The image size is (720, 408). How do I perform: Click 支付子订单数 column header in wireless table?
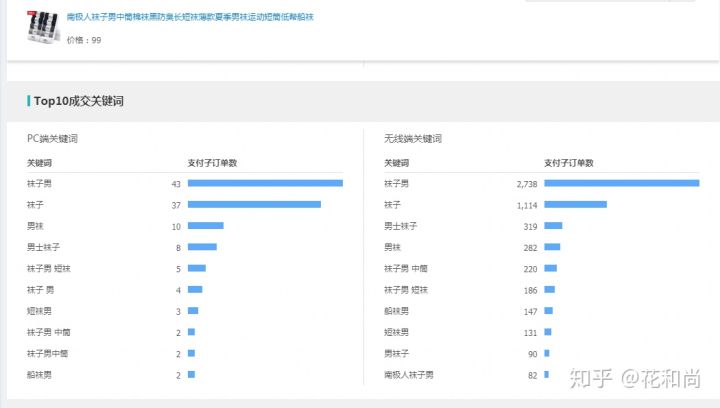(x=568, y=162)
